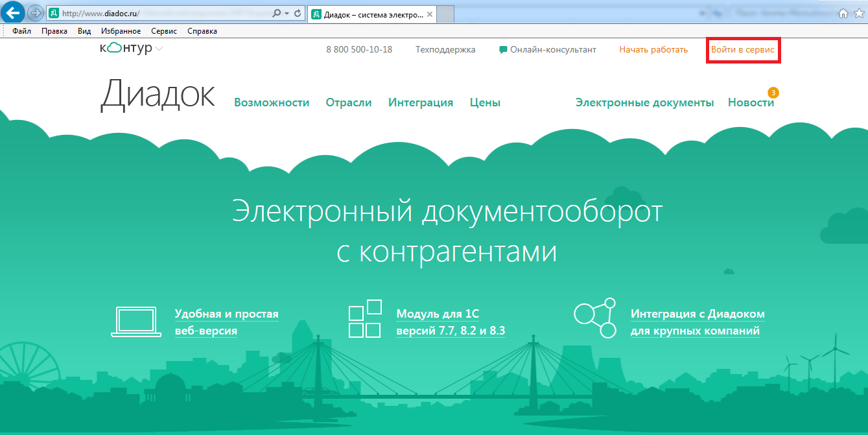Click the Диадок logo heading
868x435 pixels.
[x=158, y=93]
